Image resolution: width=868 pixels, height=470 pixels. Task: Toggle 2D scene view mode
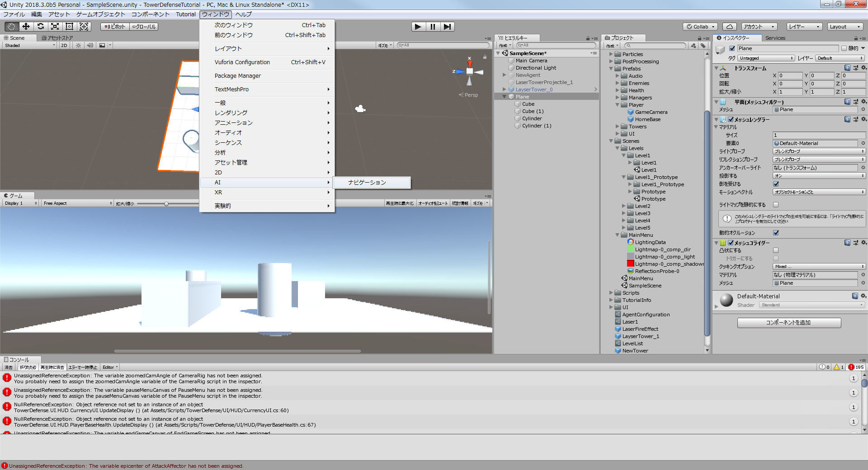tap(64, 45)
